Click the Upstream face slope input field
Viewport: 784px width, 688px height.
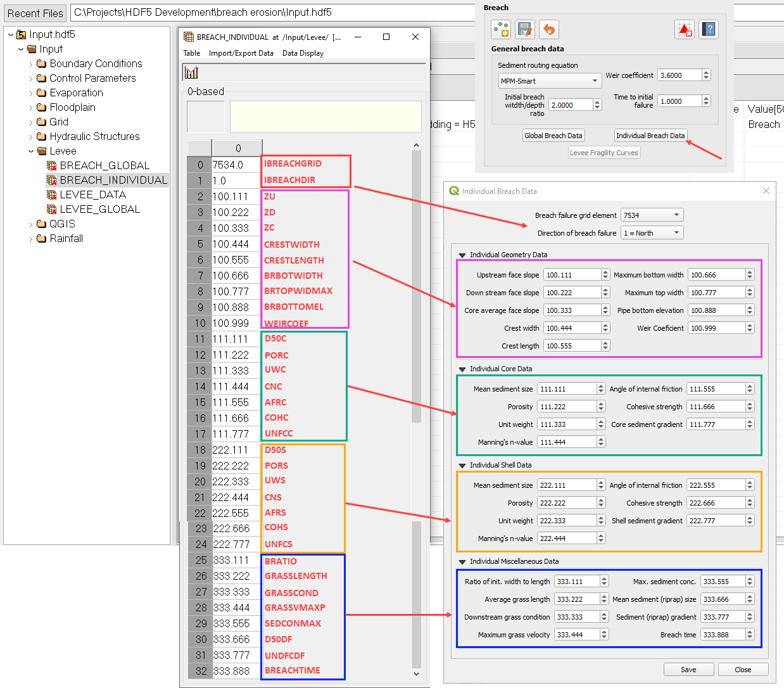coord(572,275)
